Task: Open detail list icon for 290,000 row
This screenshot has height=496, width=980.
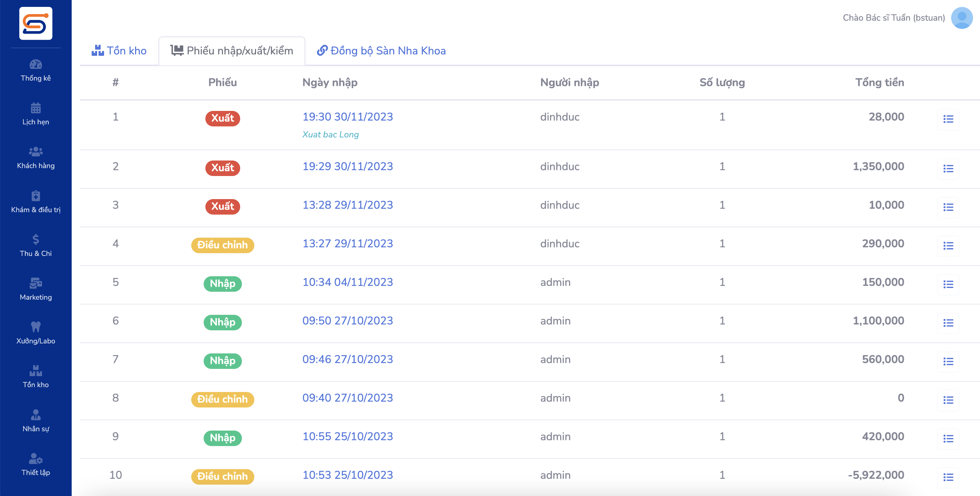Action: click(948, 246)
